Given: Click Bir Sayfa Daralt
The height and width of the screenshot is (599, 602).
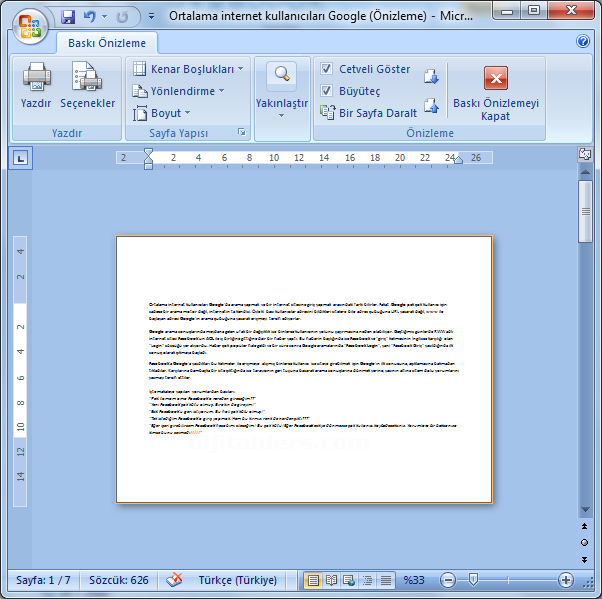Looking at the screenshot, I should click(369, 113).
